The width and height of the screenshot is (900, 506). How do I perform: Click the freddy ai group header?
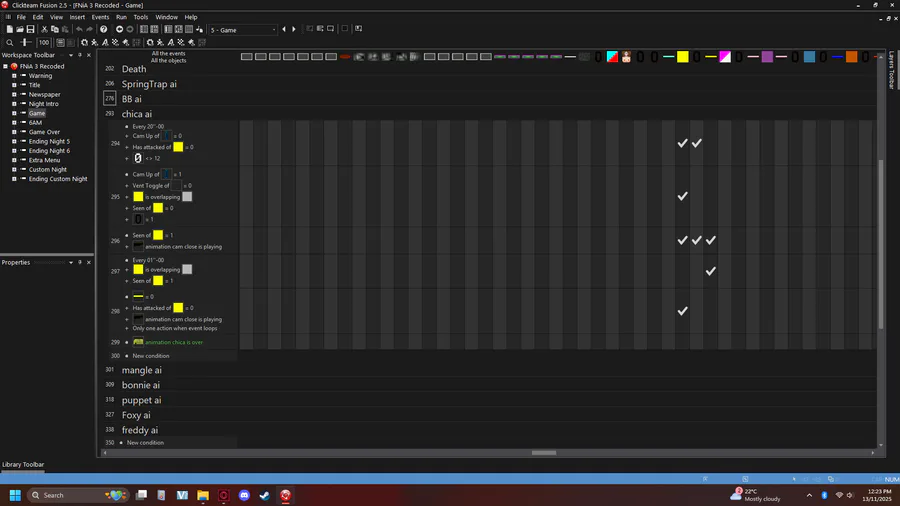click(139, 430)
